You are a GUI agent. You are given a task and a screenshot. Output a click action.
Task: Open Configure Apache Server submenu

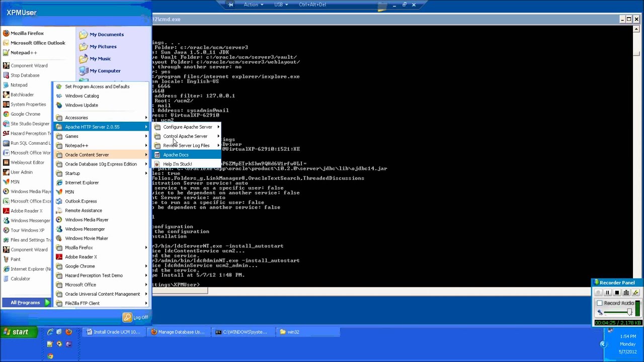[187, 127]
